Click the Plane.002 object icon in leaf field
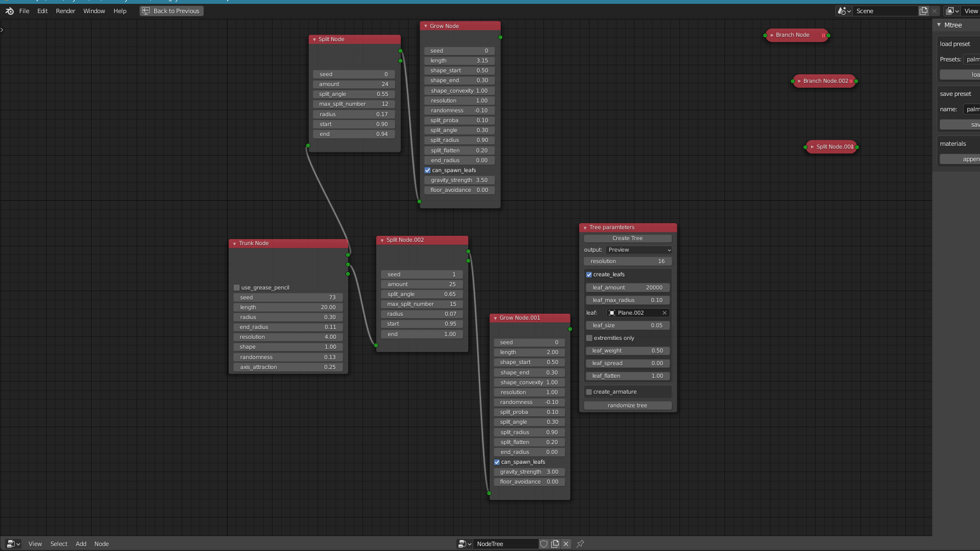The width and height of the screenshot is (980, 551). [611, 313]
